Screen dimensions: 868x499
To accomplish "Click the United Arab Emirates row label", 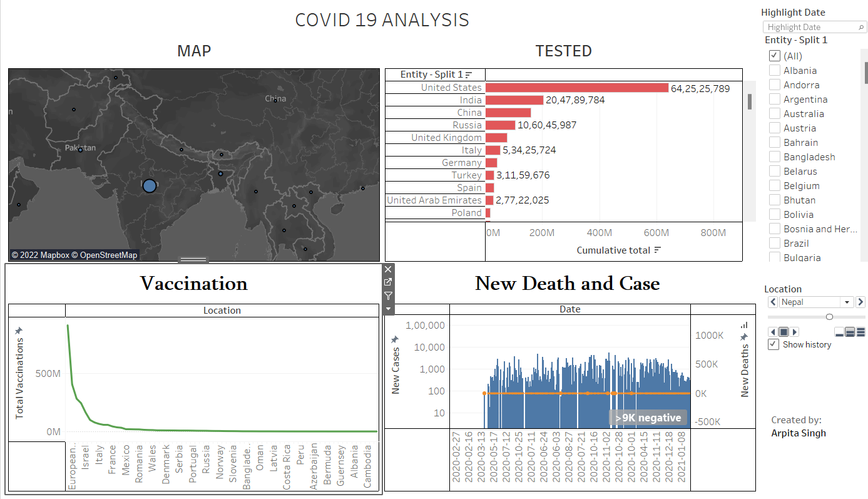I will click(434, 200).
